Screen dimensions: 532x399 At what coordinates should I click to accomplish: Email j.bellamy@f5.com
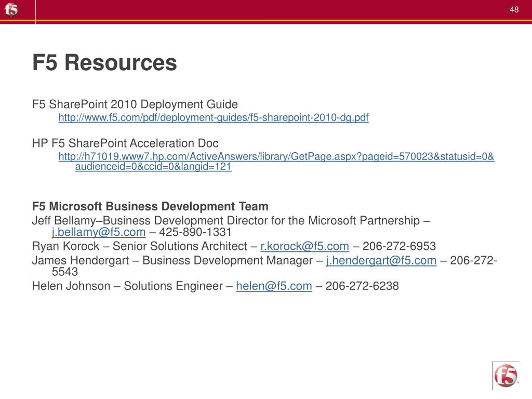(x=99, y=232)
